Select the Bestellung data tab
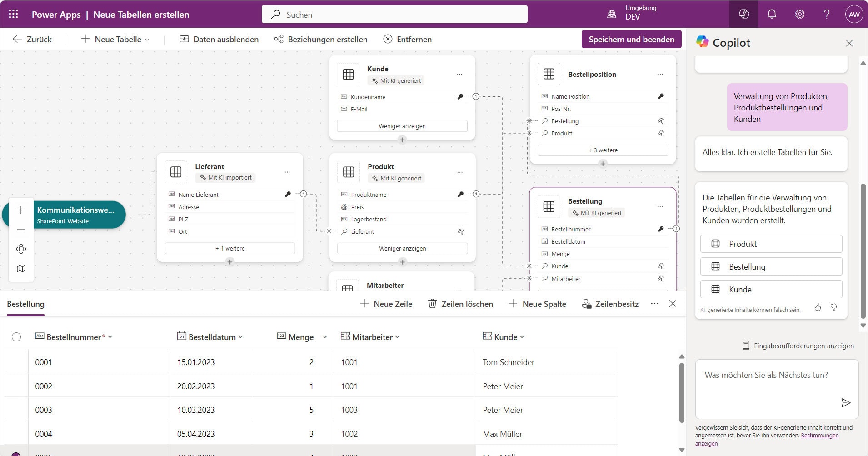868x456 pixels. [25, 304]
